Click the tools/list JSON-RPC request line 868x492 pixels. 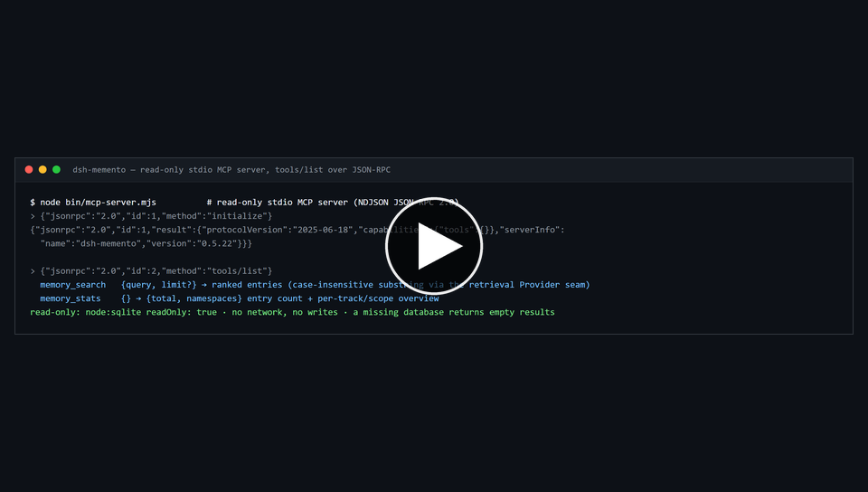click(151, 271)
